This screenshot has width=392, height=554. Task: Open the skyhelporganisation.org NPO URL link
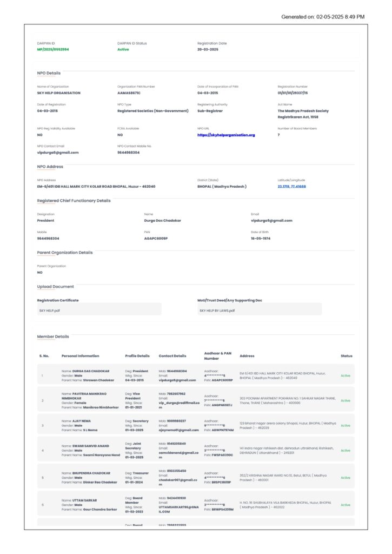pos(225,135)
